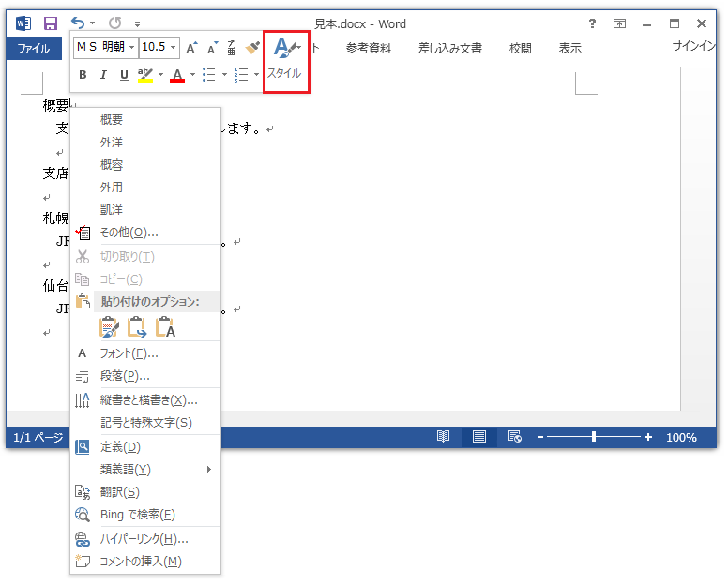This screenshot has height=586, width=728.
Task: Click the Keep Text Only paste icon
Action: (x=166, y=327)
